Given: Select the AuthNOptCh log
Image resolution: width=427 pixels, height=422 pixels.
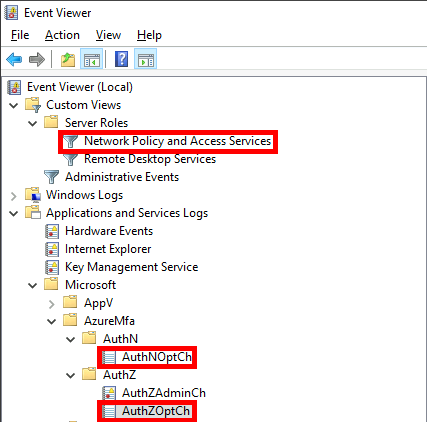Looking at the screenshot, I should click(157, 357).
